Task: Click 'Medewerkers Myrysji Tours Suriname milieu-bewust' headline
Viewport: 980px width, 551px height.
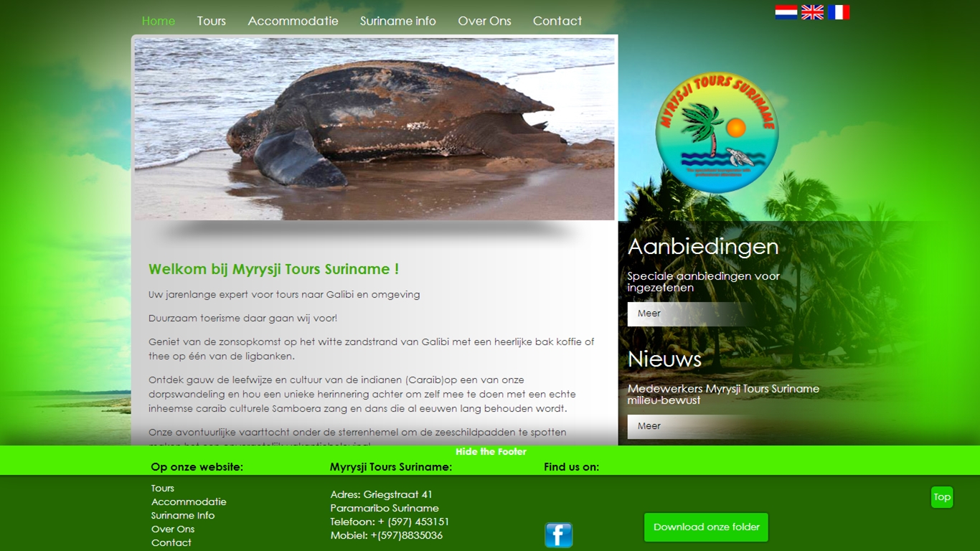Action: click(723, 395)
